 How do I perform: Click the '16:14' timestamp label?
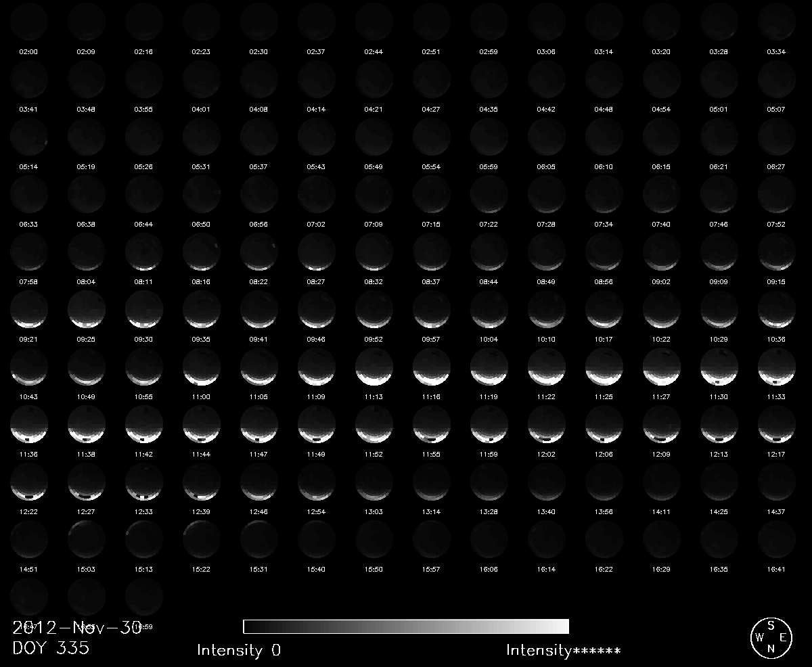(546, 569)
